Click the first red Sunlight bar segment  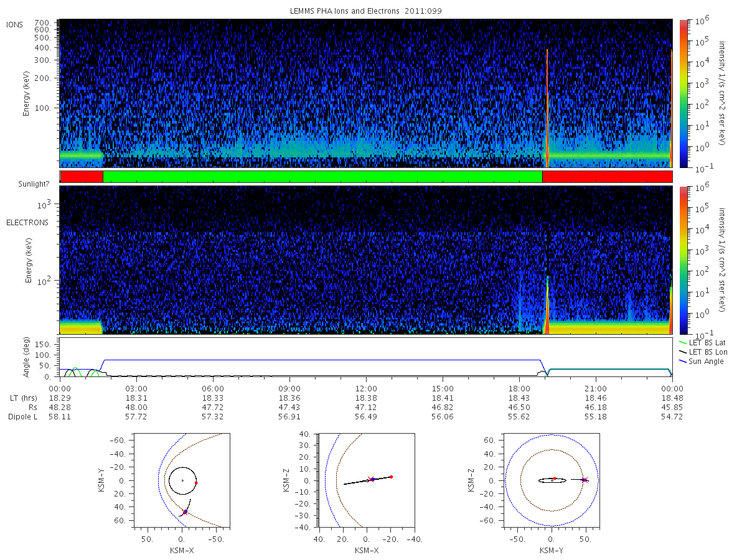tap(82, 177)
